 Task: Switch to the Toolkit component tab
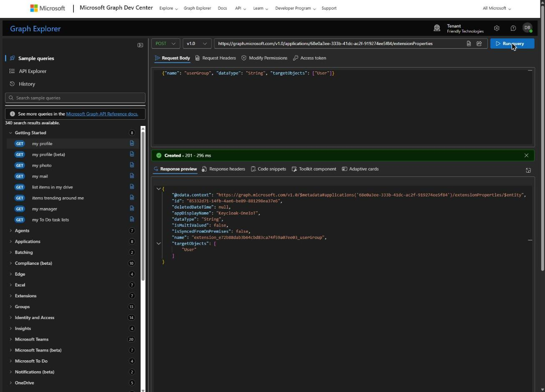tap(314, 169)
